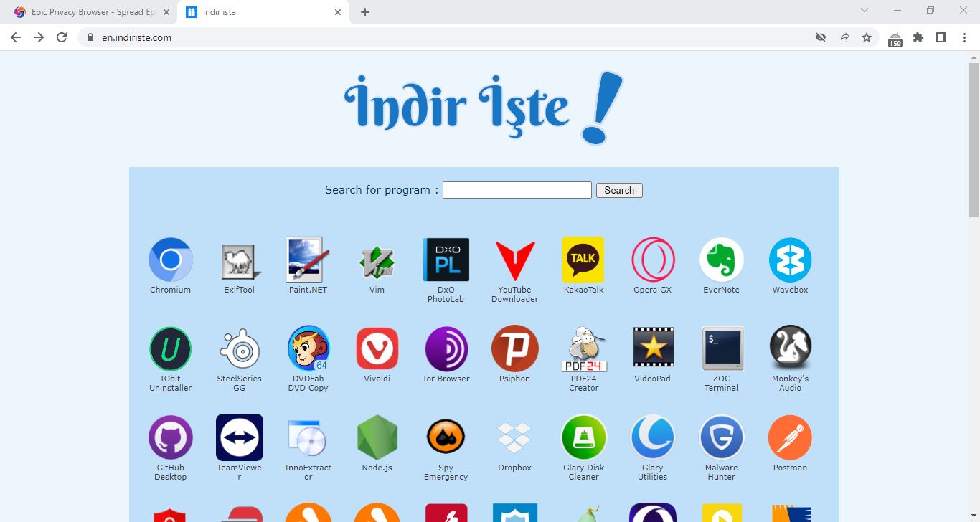Open the Chromium program icon
980x522 pixels.
[x=171, y=260]
